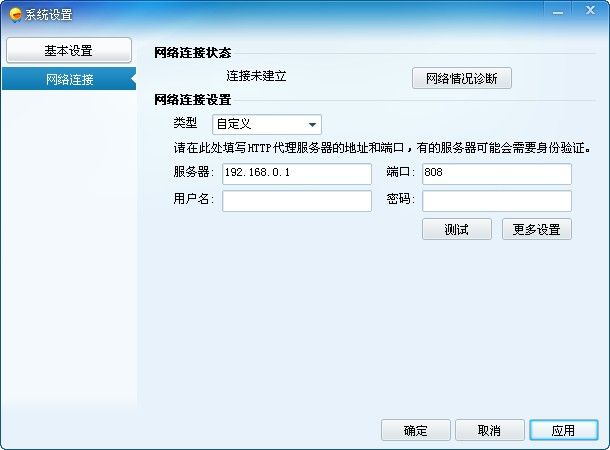The width and height of the screenshot is (610, 450).
Task: Open 更多设置
Action: pyautogui.click(x=537, y=229)
